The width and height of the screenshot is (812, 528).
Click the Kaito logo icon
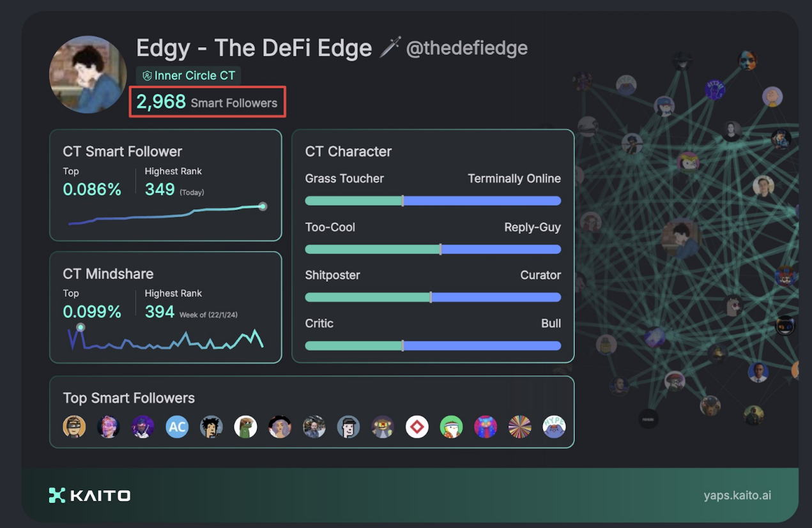pos(57,495)
